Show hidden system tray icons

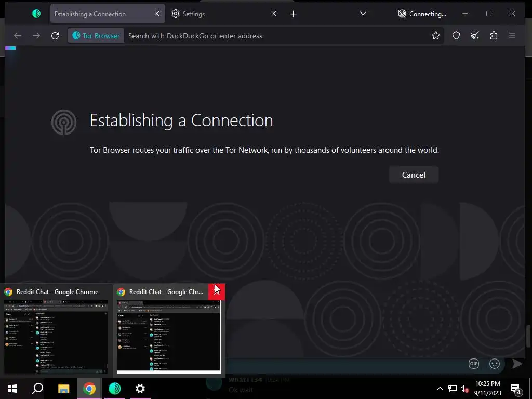[x=440, y=389]
